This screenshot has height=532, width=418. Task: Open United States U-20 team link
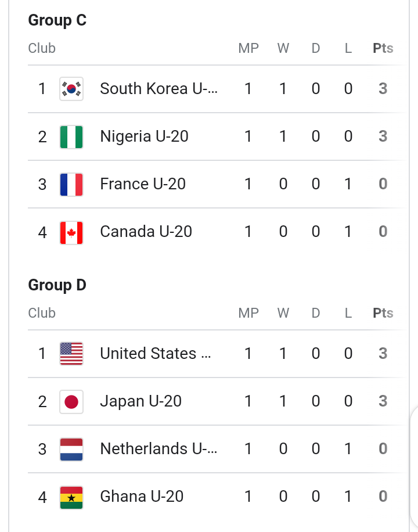(x=156, y=354)
